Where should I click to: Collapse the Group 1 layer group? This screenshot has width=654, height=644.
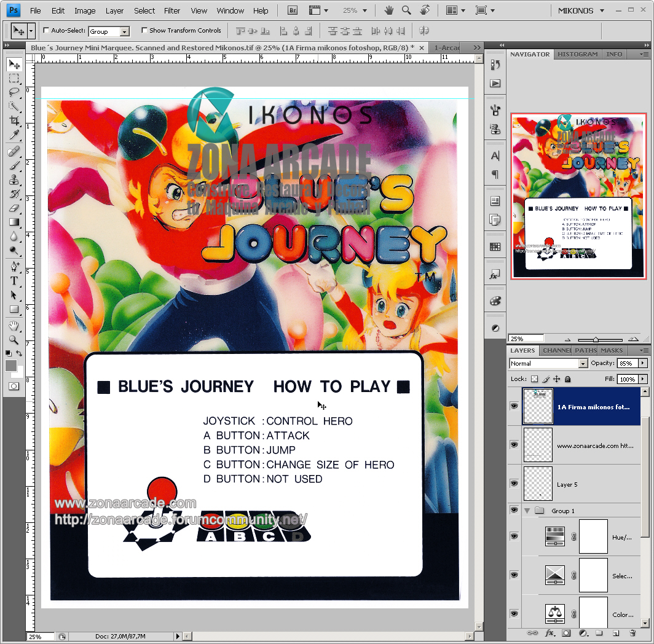(x=527, y=510)
